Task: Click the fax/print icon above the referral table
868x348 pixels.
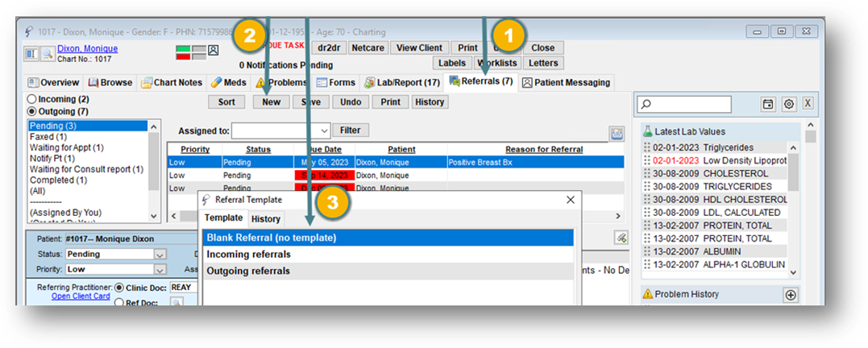Action: (x=616, y=134)
